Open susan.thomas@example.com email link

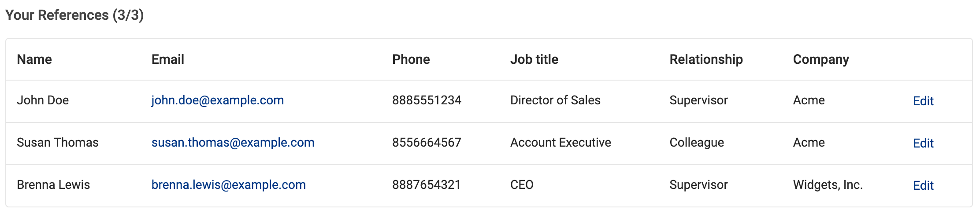click(x=233, y=143)
